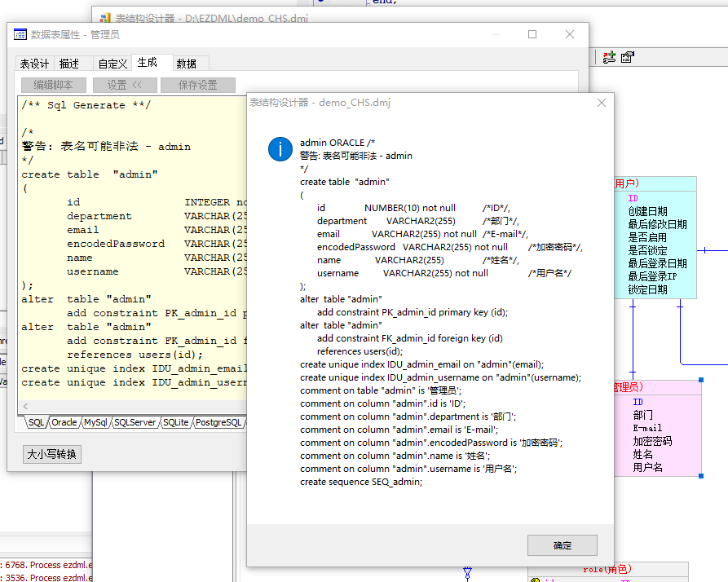Click the properties toolbar icon in designer window

coord(628,57)
